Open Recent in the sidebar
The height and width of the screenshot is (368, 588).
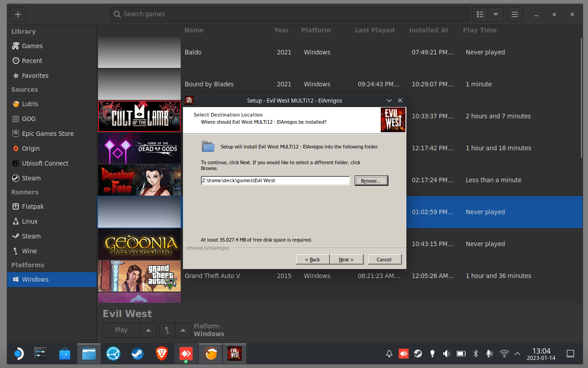tap(52, 61)
